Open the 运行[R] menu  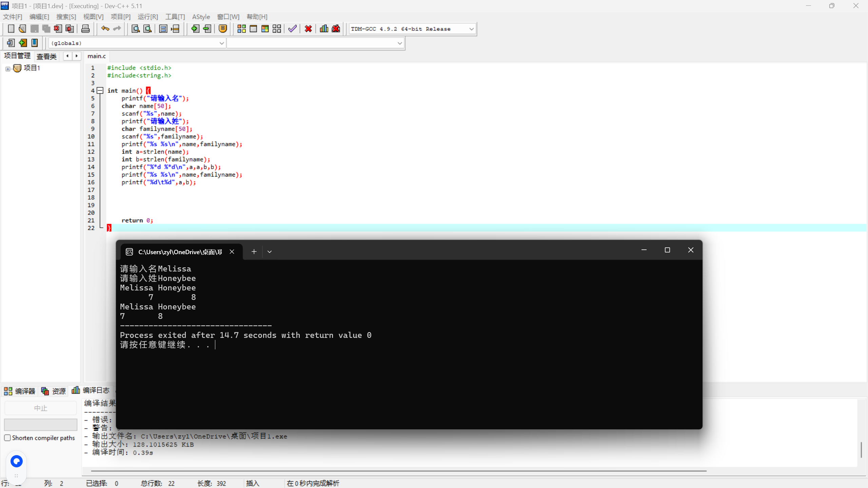point(147,17)
